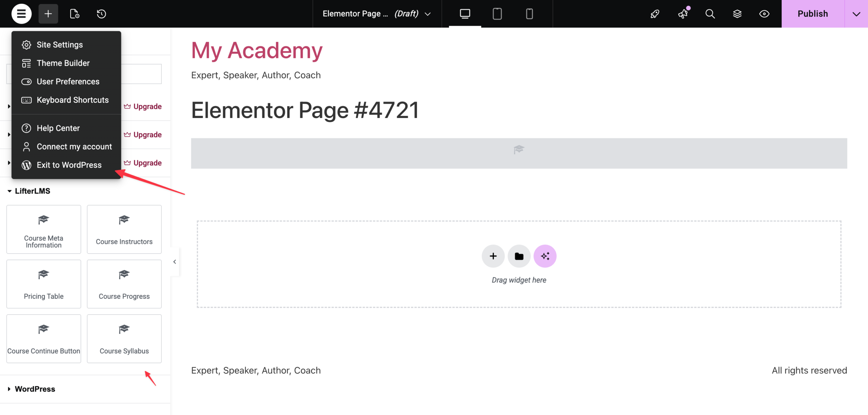
Task: Click the Elementor hamburger menu icon
Action: coord(21,14)
